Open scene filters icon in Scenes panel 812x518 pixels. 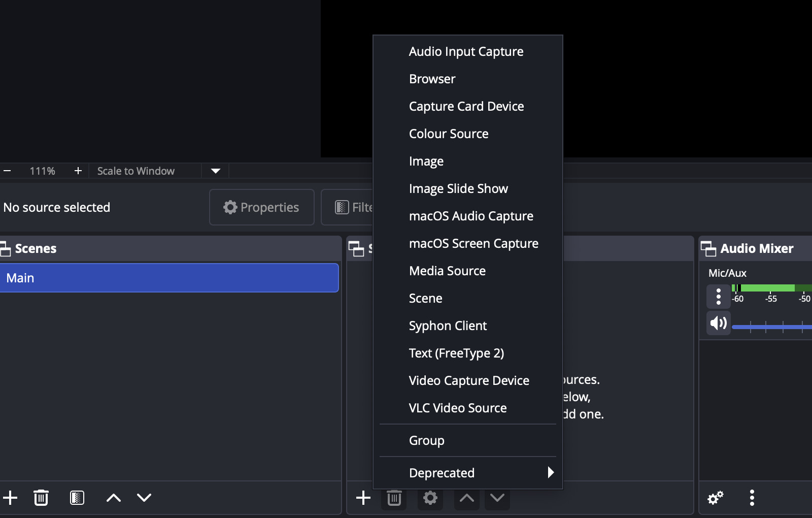click(77, 498)
